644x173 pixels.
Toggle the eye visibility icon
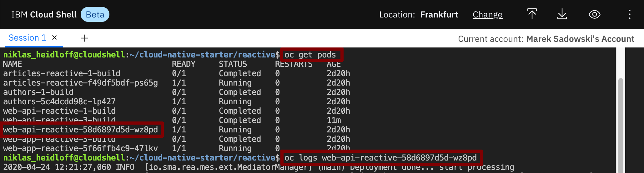594,14
